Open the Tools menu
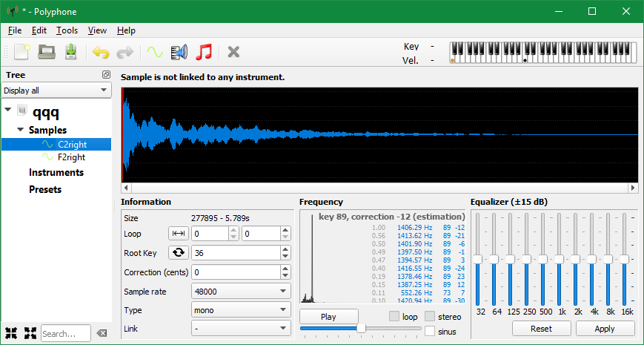Screen dimensions: 644x345 (x=67, y=30)
